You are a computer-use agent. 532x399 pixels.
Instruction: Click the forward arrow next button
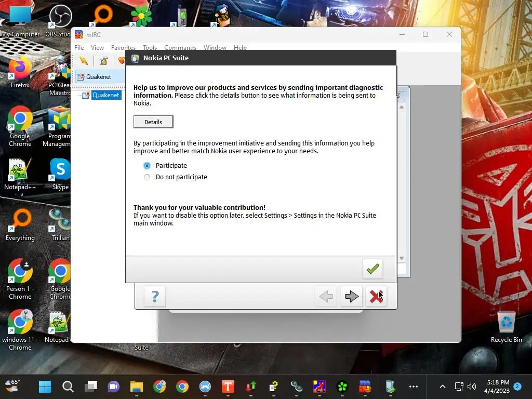pos(352,296)
